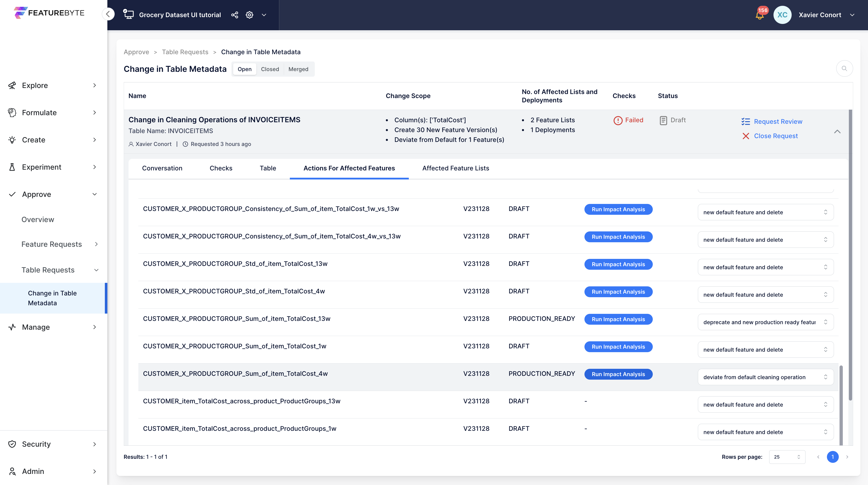Click page number 1 button

(832, 457)
